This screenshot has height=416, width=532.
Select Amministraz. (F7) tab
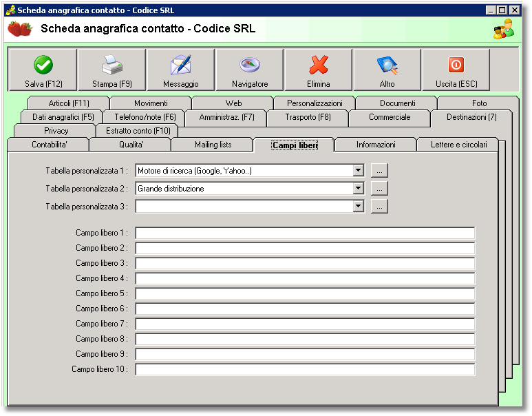point(226,117)
